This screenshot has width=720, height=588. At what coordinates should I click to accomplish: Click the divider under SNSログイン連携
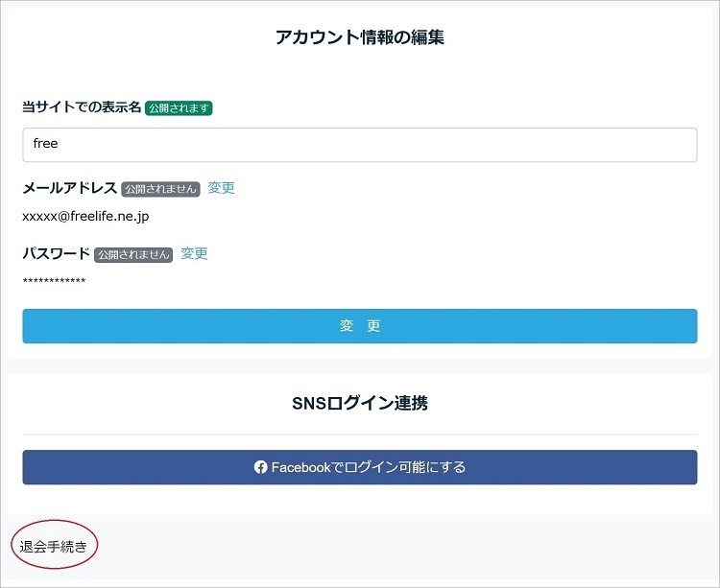tap(360, 435)
